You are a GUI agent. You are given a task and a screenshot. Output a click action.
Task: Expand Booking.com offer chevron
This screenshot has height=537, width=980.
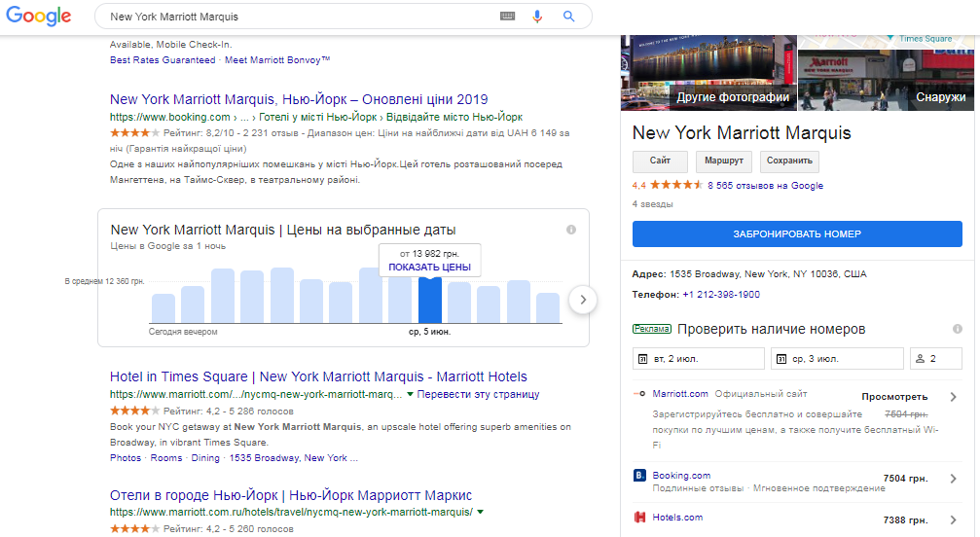pyautogui.click(x=953, y=478)
